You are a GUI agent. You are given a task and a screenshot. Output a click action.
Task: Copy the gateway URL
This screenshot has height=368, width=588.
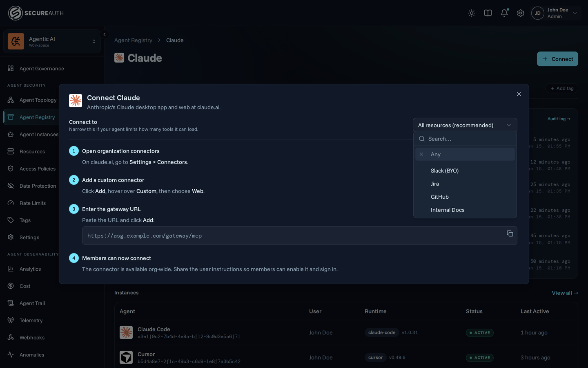pos(510,233)
